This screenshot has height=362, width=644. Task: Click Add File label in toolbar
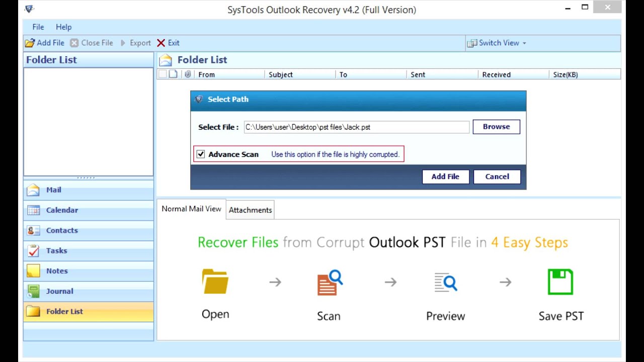(x=51, y=43)
